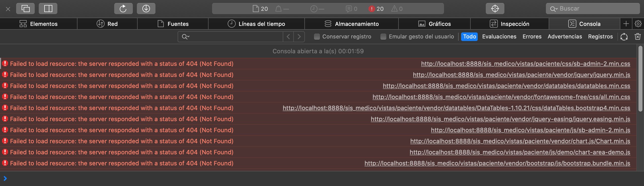Open dataTables.bootstrap4.min.css link
Screen dimensions: 644x186
tap(456, 108)
